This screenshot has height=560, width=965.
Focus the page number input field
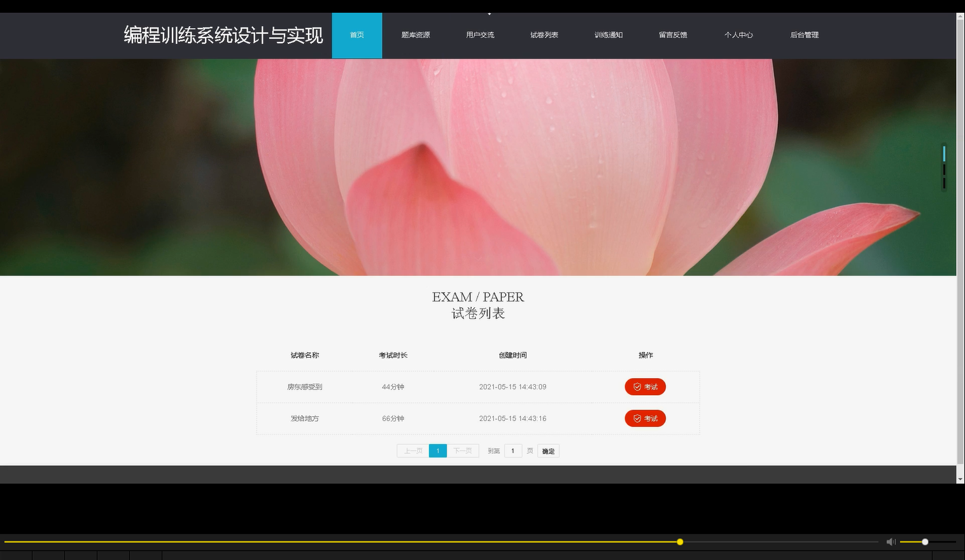(513, 451)
